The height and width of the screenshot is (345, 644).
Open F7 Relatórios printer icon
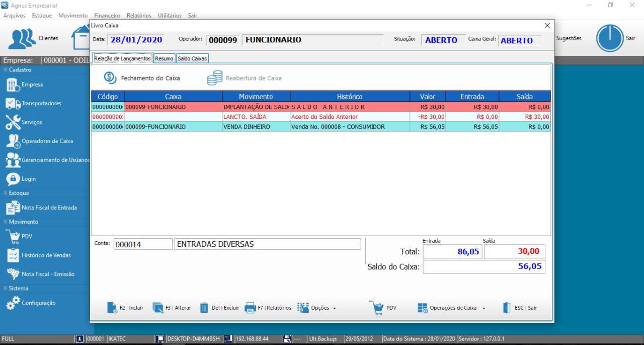click(250, 308)
